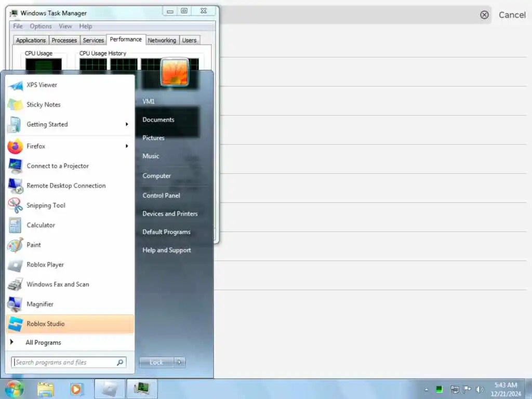Viewport: 532px width, 399px height.
Task: Click the taskbar clock and date
Action: tap(506, 389)
